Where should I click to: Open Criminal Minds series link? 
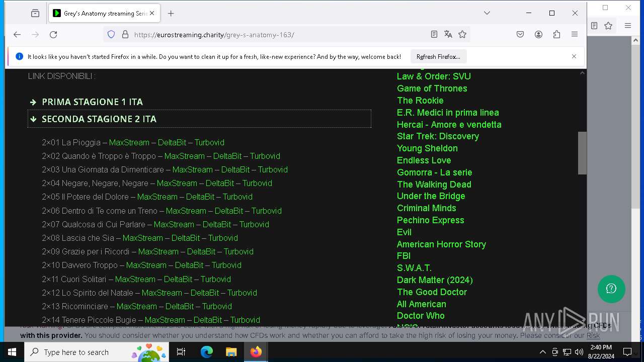tap(426, 208)
